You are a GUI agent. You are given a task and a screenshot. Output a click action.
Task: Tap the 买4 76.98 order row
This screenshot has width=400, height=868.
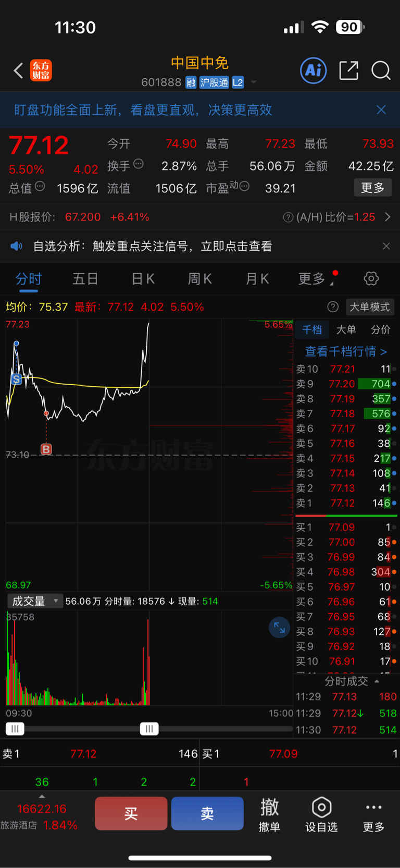click(346, 572)
